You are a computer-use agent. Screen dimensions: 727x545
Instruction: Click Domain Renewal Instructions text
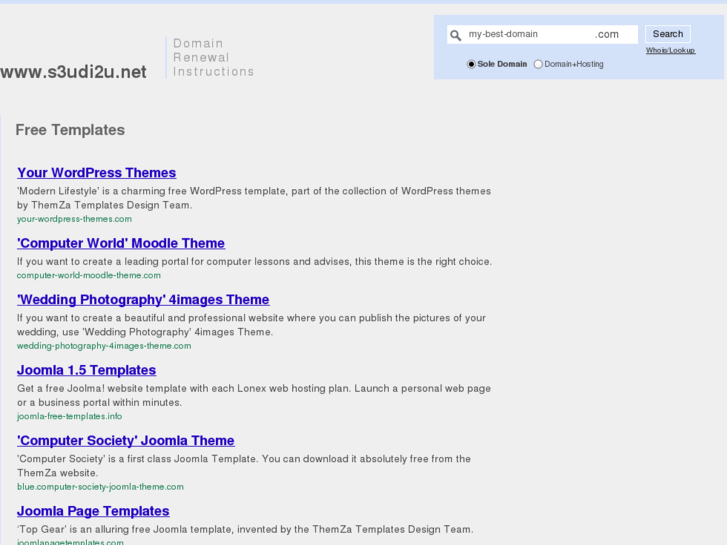213,58
